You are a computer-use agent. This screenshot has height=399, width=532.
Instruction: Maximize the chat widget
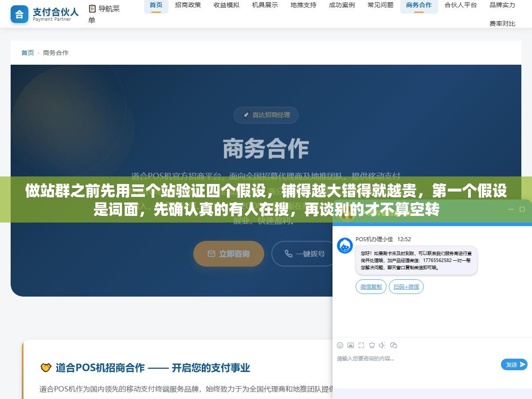pos(523,209)
